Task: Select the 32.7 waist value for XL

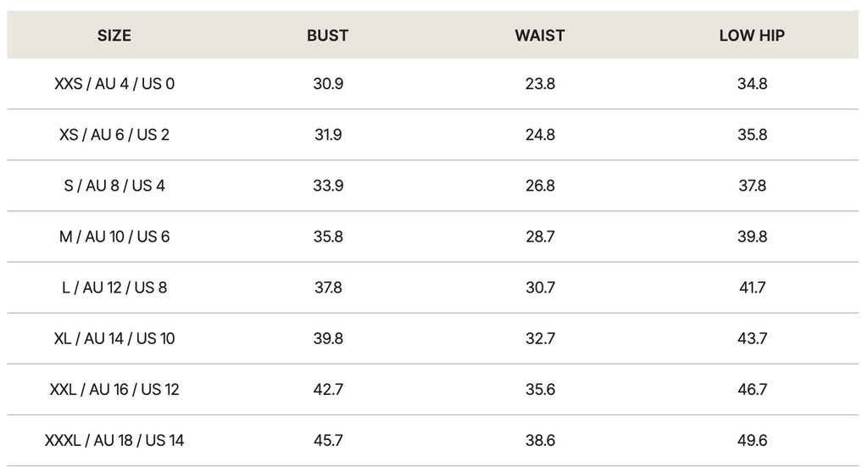Action: 540,338
